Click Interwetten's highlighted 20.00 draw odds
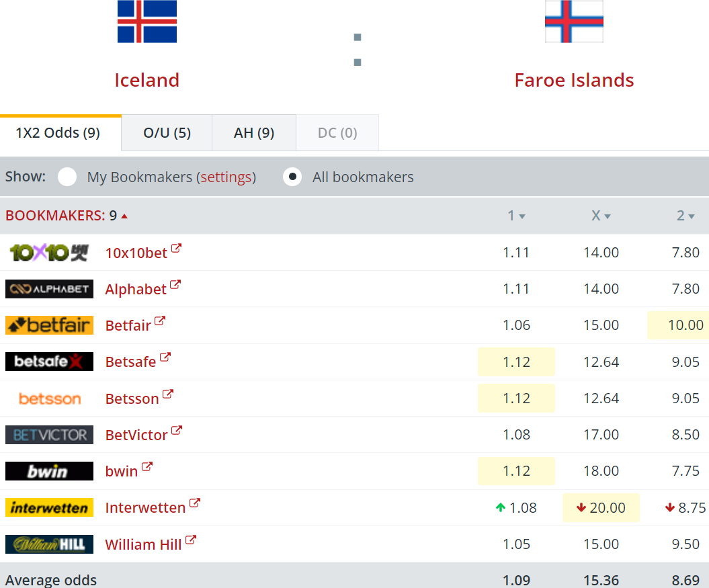Image resolution: width=709 pixels, height=588 pixels. 601,507
